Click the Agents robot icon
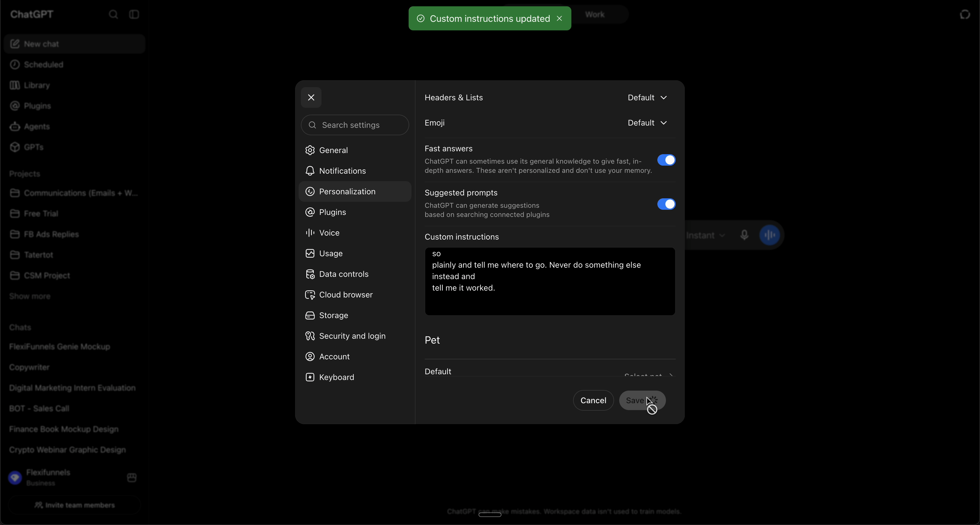Screen dimensions: 980x525 [x=15, y=126]
